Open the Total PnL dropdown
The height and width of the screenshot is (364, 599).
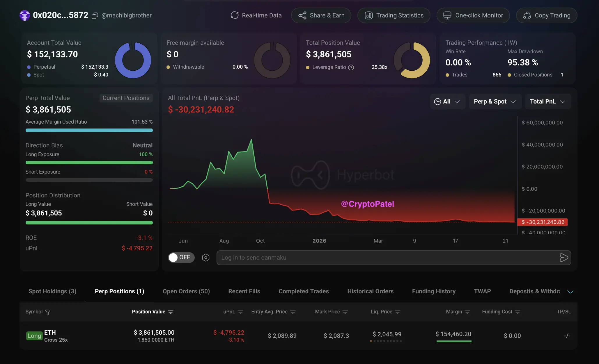pos(547,101)
